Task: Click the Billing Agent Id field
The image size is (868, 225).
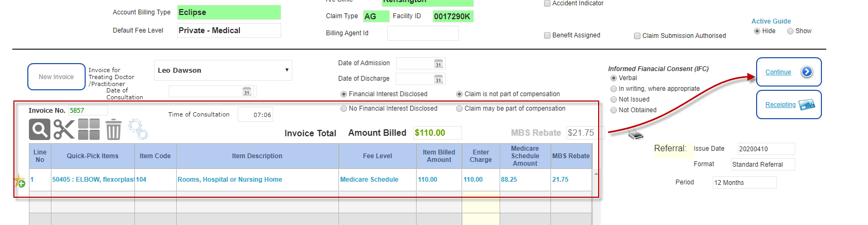Action: click(423, 33)
